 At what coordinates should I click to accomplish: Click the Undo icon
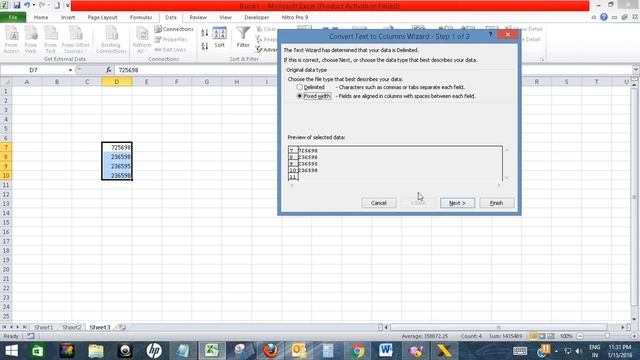click(x=27, y=5)
